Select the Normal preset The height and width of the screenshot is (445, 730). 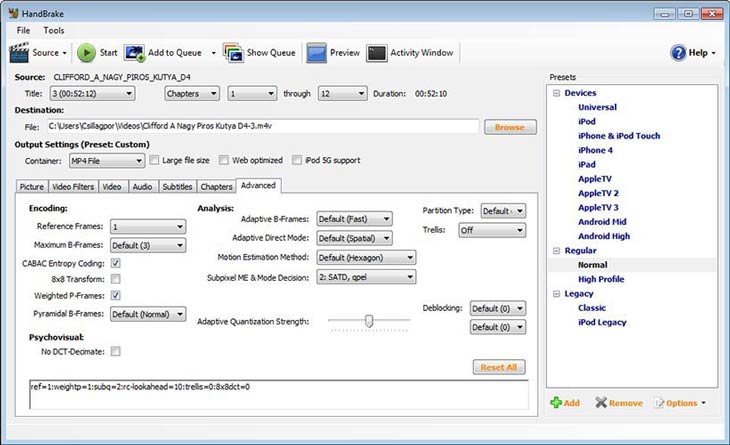tap(593, 265)
